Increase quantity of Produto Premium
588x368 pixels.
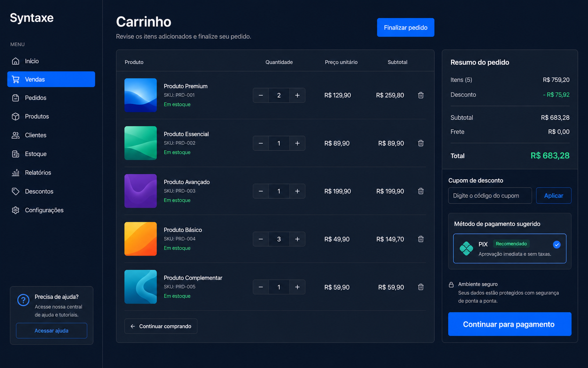(x=297, y=95)
